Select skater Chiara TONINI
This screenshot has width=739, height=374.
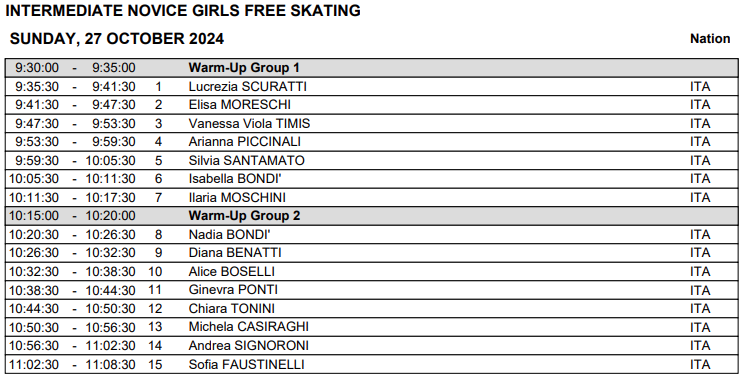coord(231,309)
